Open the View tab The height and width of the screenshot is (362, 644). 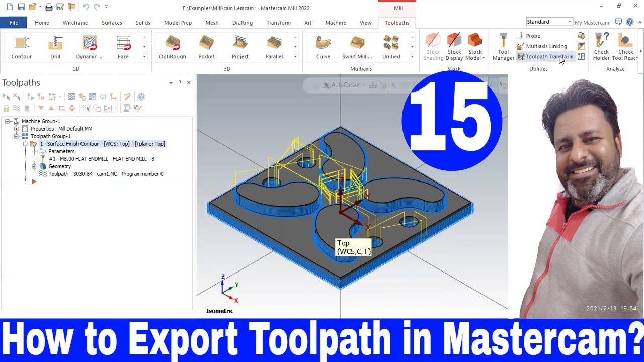(x=366, y=23)
